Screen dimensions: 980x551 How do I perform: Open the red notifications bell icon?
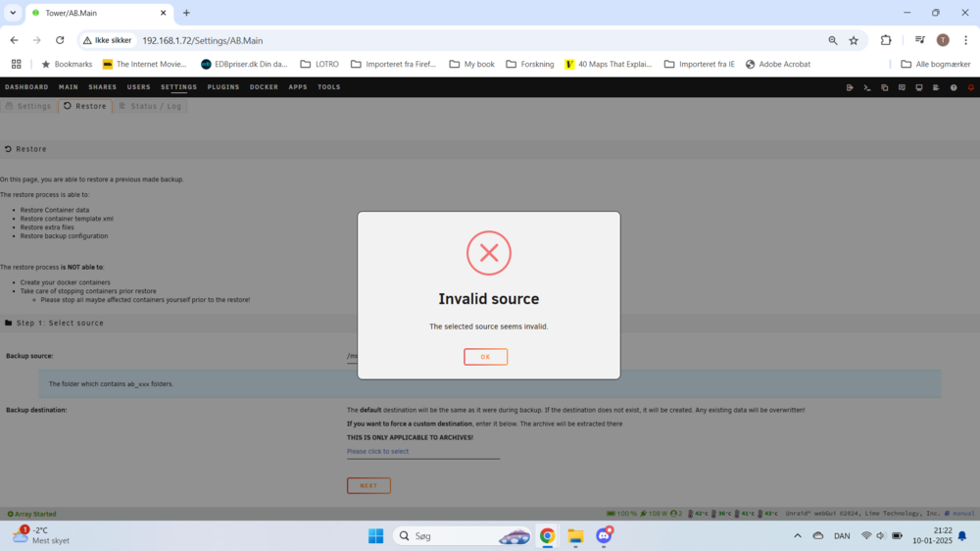click(970, 87)
